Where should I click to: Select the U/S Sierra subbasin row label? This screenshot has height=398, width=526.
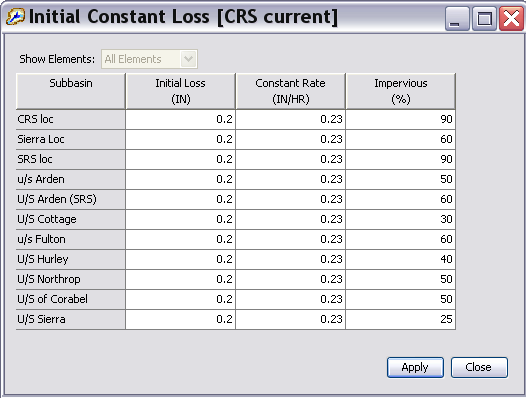coord(71,319)
